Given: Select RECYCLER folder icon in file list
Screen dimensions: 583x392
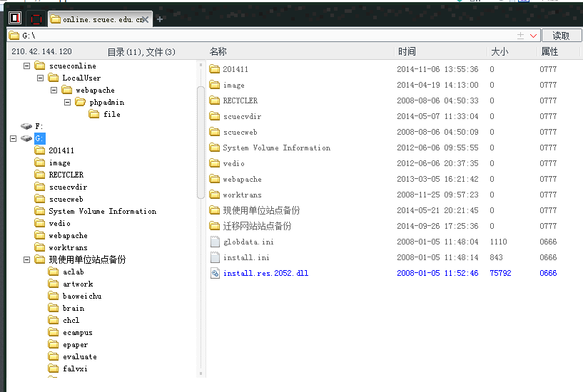Looking at the screenshot, I should [x=215, y=100].
